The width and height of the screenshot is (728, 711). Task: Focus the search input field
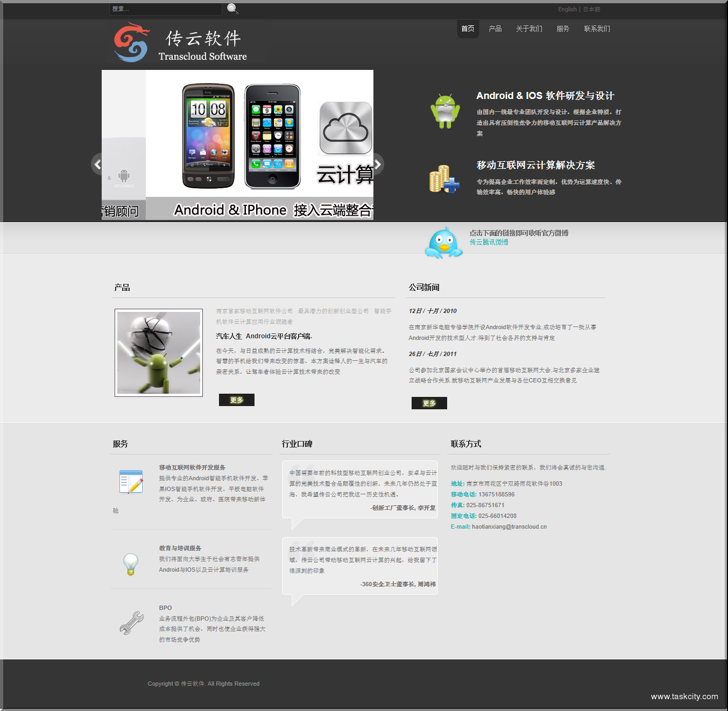pyautogui.click(x=166, y=9)
